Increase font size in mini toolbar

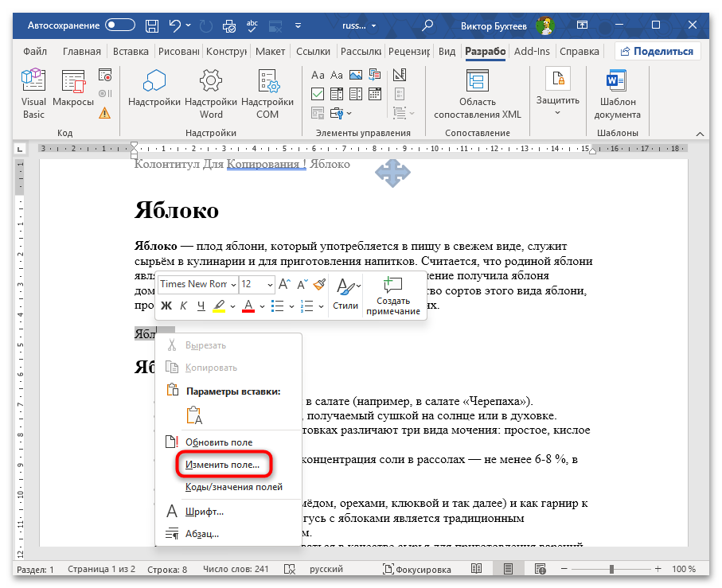pos(284,284)
